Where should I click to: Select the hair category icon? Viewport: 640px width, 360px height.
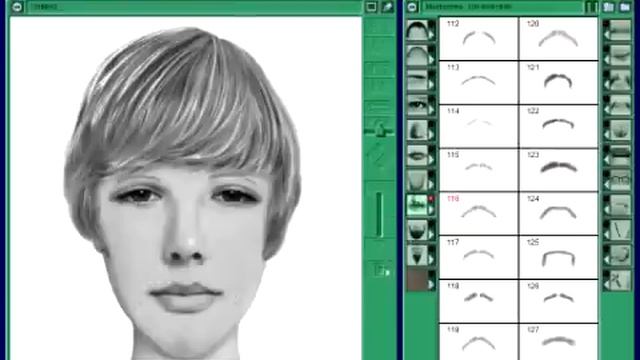coord(417,31)
